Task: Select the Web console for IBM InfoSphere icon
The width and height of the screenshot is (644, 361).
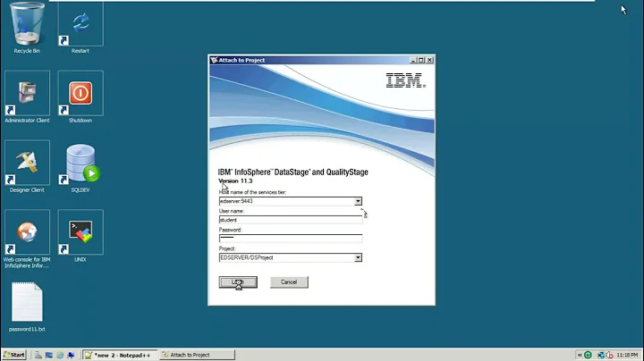Action: coord(27,232)
